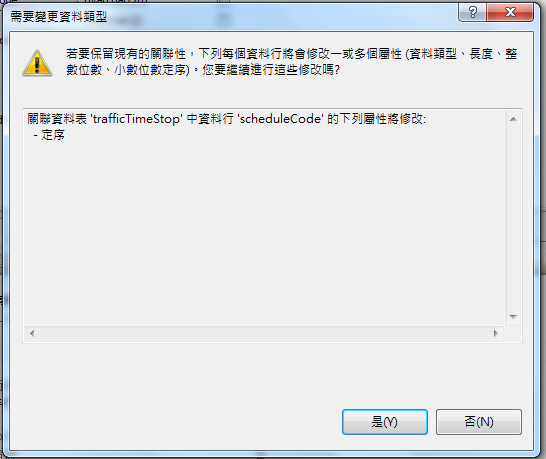
Task: Confirm changes with the 是(Y) button
Action: click(x=385, y=422)
